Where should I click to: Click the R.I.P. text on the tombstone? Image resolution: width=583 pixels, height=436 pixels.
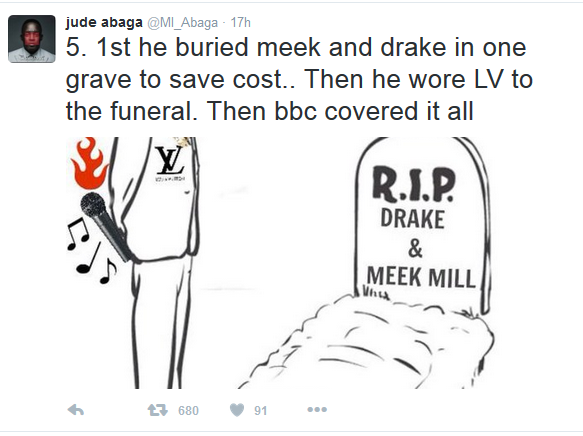pos(414,184)
